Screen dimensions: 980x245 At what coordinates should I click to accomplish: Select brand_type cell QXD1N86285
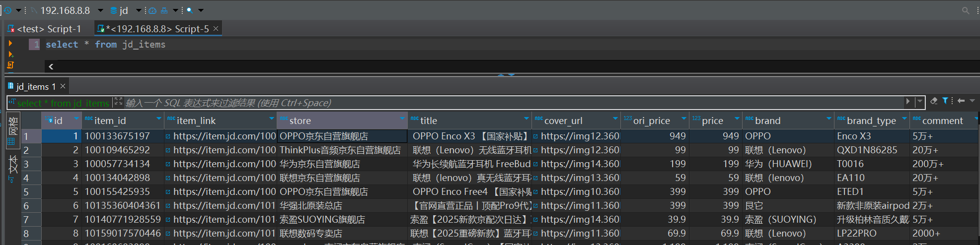[x=872, y=150]
